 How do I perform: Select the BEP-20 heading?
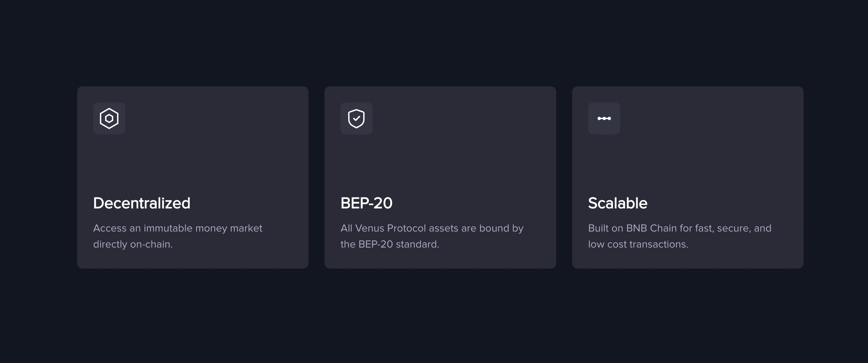(x=366, y=203)
